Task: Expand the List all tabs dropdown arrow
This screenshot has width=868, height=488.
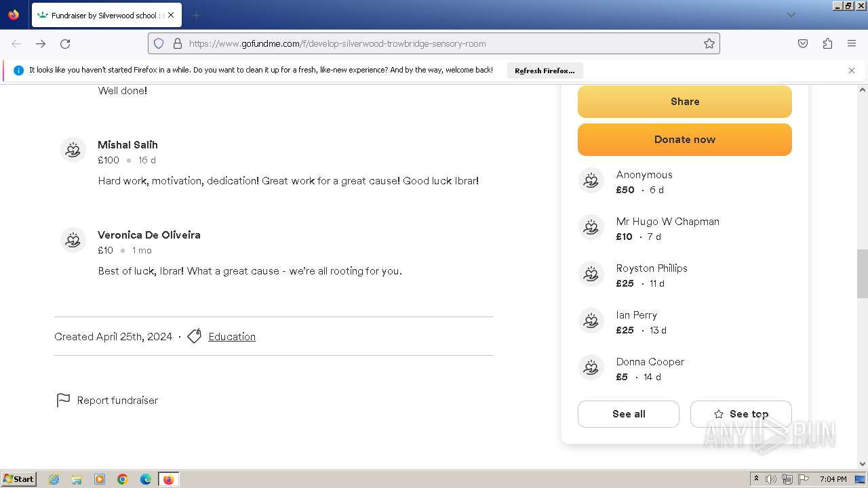Action: (x=791, y=15)
